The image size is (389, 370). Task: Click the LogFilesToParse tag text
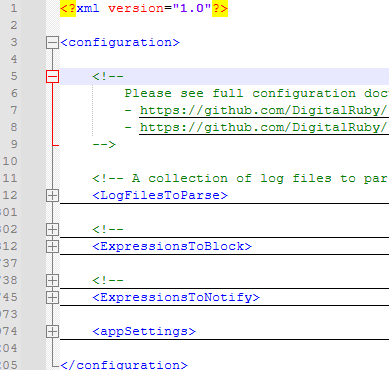pyautogui.click(x=160, y=195)
